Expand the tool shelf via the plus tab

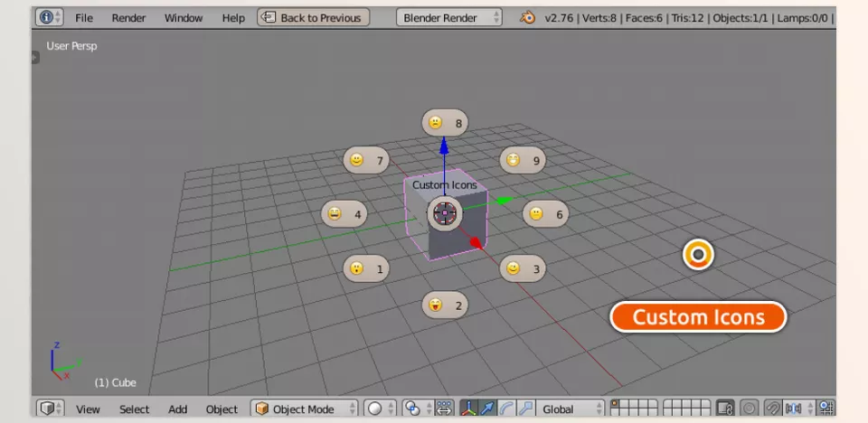pyautogui.click(x=35, y=57)
